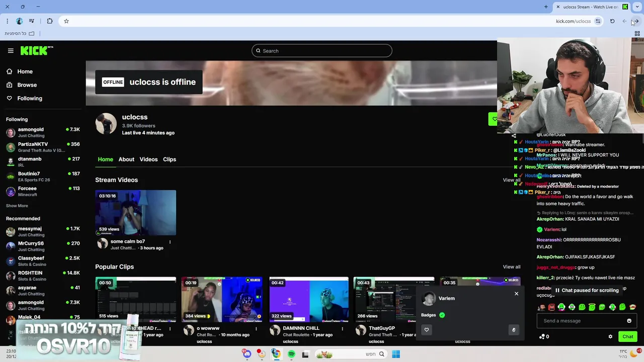Switch to the Videos tab
The width and height of the screenshot is (644, 362).
[148, 159]
